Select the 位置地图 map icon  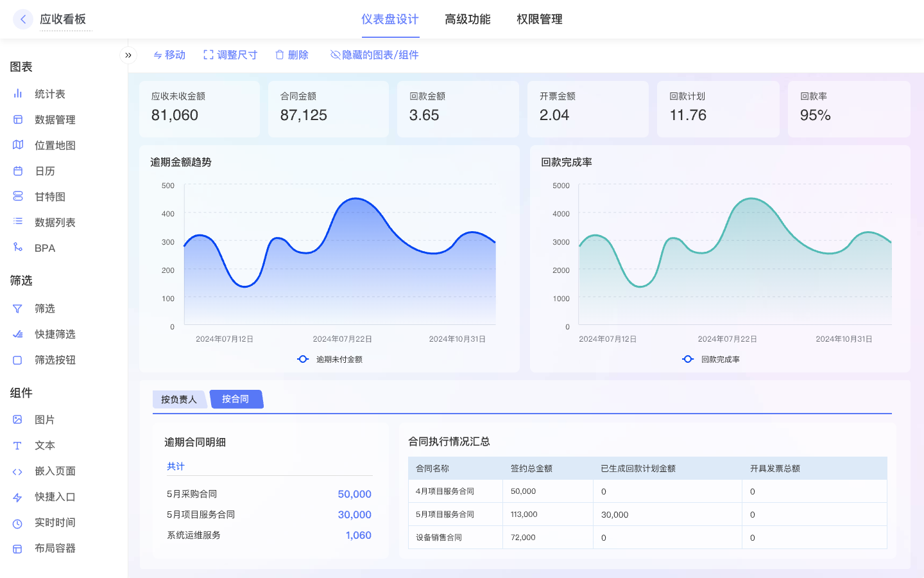click(x=18, y=145)
